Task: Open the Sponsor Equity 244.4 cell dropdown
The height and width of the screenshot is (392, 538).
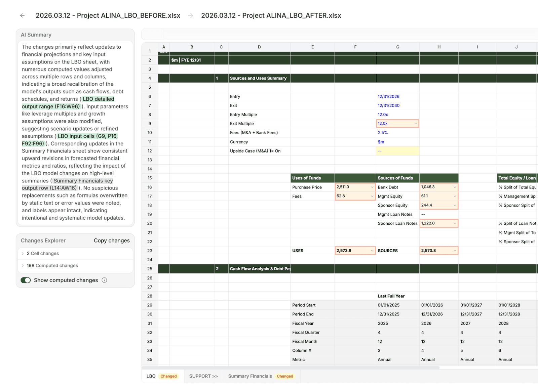Action: (455, 205)
